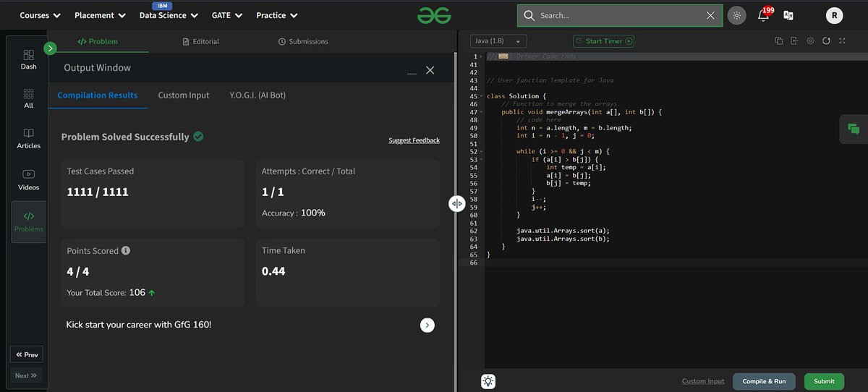This screenshot has width=868, height=392.
Task: Click the mergeArrays method signature line
Action: 582,112
